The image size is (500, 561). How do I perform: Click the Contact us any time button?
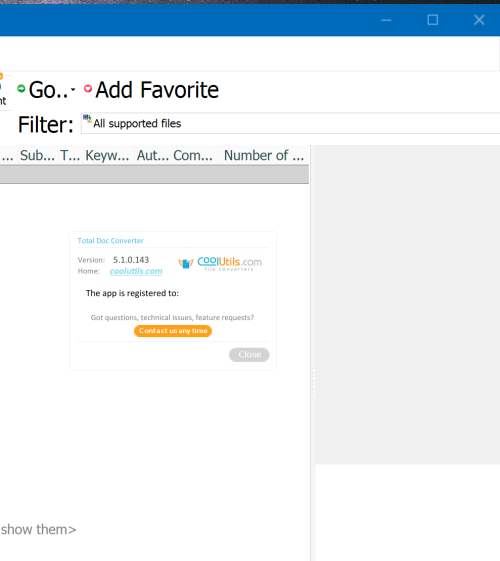[x=173, y=331]
